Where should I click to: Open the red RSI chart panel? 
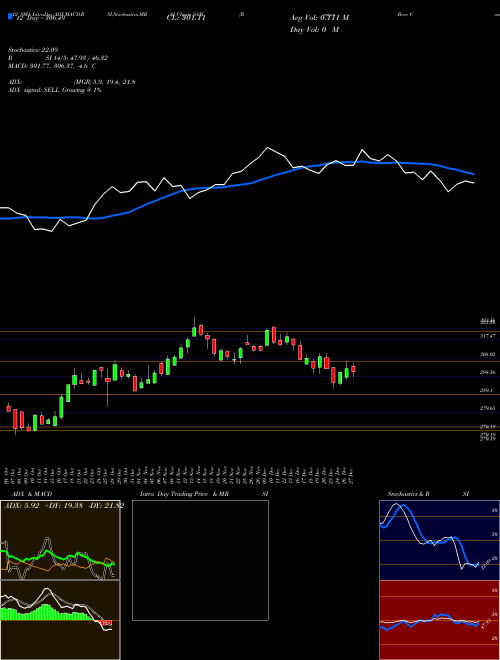pyautogui.click(x=439, y=620)
